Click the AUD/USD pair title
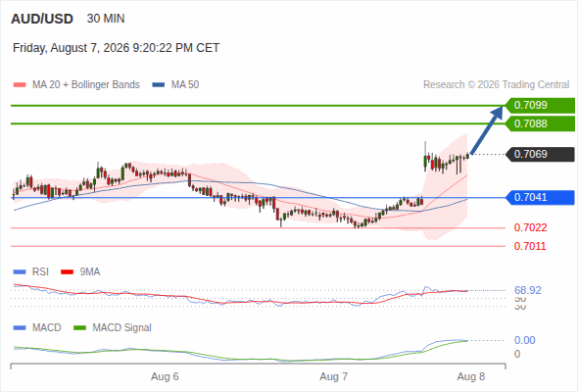 click(x=42, y=19)
